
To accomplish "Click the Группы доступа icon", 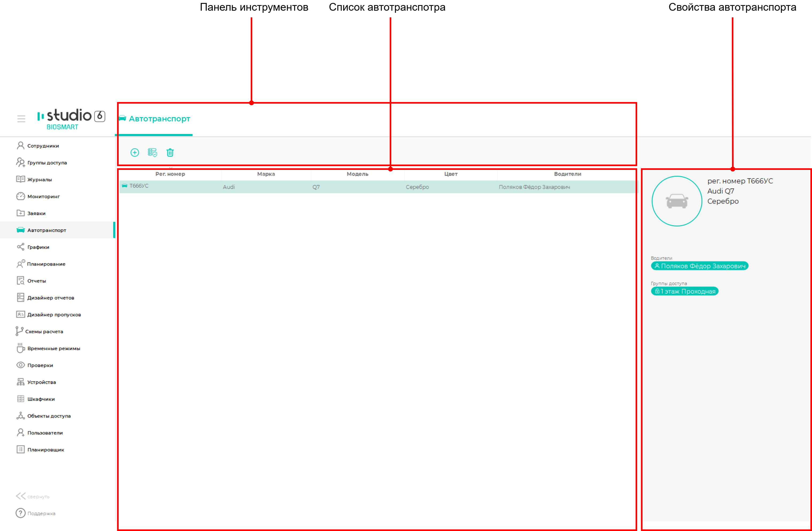I will click(21, 162).
